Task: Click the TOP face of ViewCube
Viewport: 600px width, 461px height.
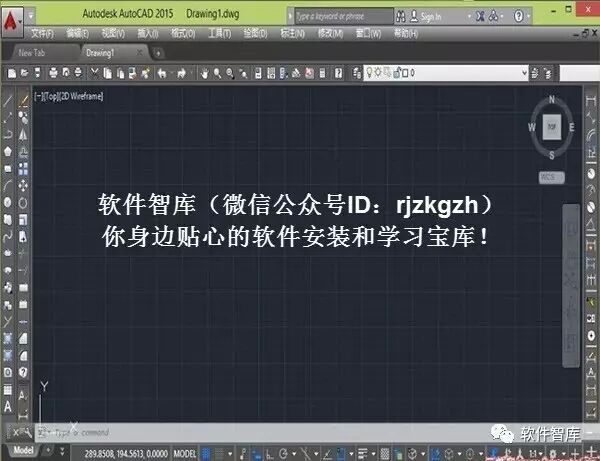Action: pyautogui.click(x=551, y=127)
